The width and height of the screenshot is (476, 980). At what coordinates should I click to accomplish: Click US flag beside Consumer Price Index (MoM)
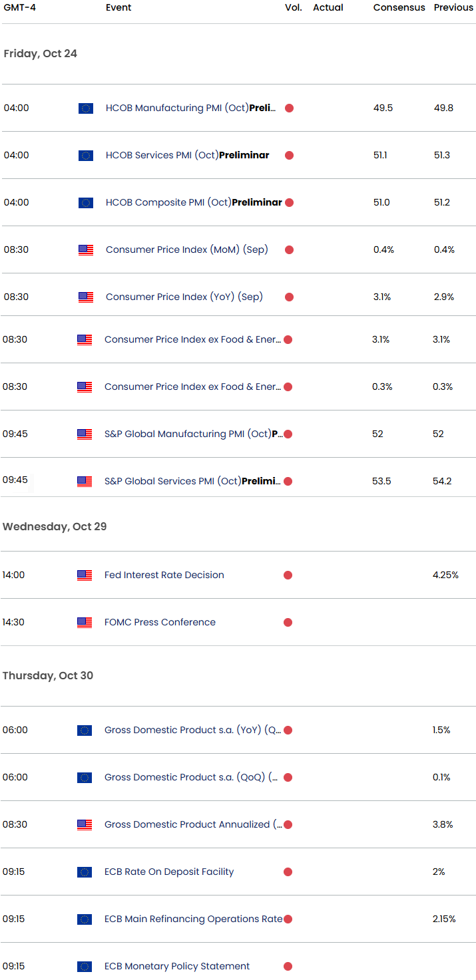coord(86,250)
